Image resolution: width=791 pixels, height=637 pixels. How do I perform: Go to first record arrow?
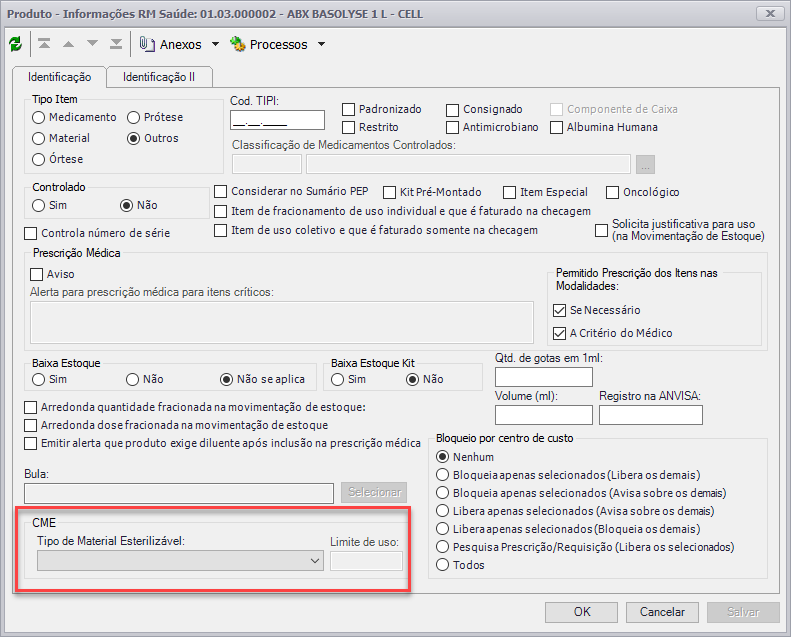pos(44,44)
